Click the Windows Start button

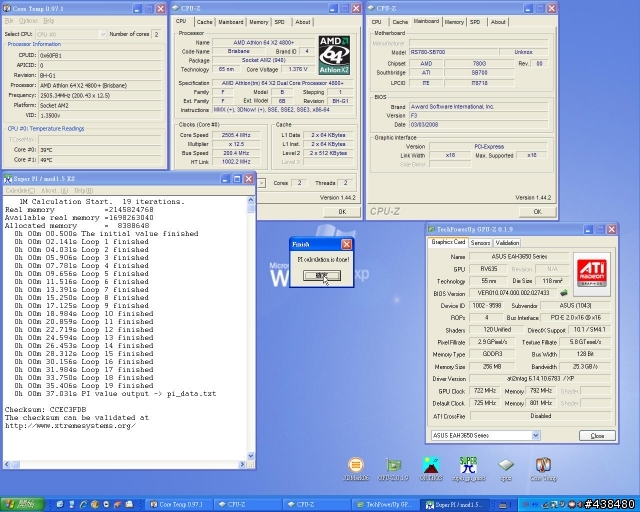click(22, 504)
